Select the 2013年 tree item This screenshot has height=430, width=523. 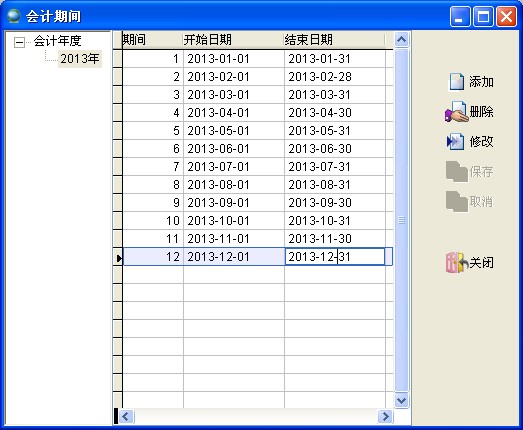coord(80,59)
